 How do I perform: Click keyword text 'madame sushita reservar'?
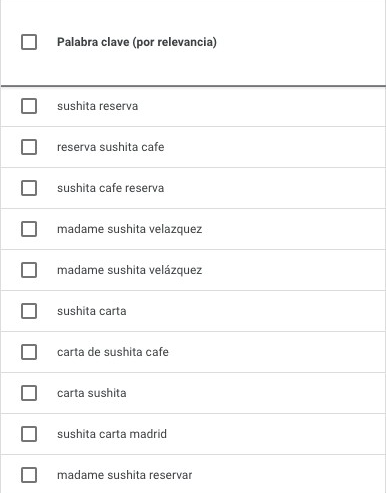pyautogui.click(x=124, y=475)
